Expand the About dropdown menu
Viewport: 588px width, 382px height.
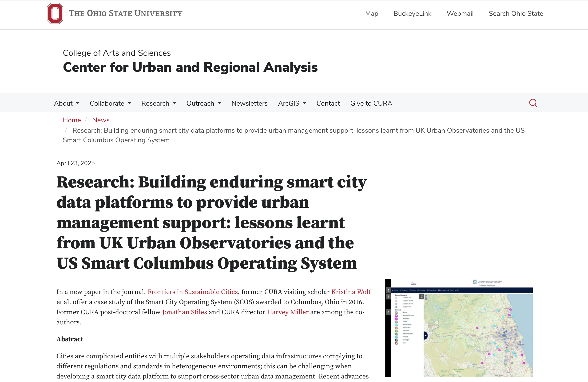tap(67, 103)
